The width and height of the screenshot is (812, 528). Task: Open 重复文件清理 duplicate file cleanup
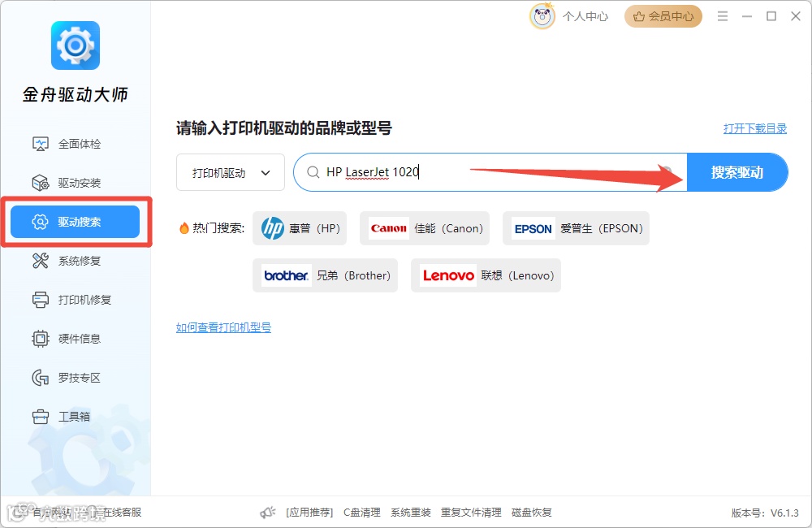click(471, 513)
